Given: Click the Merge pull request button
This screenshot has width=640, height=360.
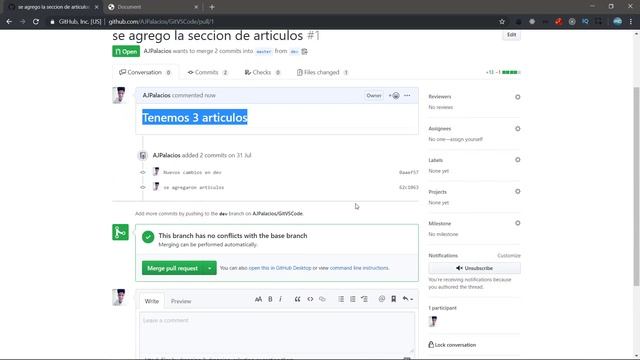Looking at the screenshot, I should tap(172, 268).
